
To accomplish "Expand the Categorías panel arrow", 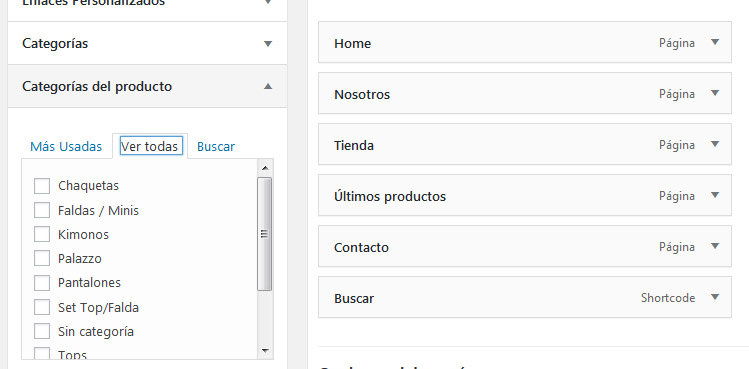I will click(268, 44).
